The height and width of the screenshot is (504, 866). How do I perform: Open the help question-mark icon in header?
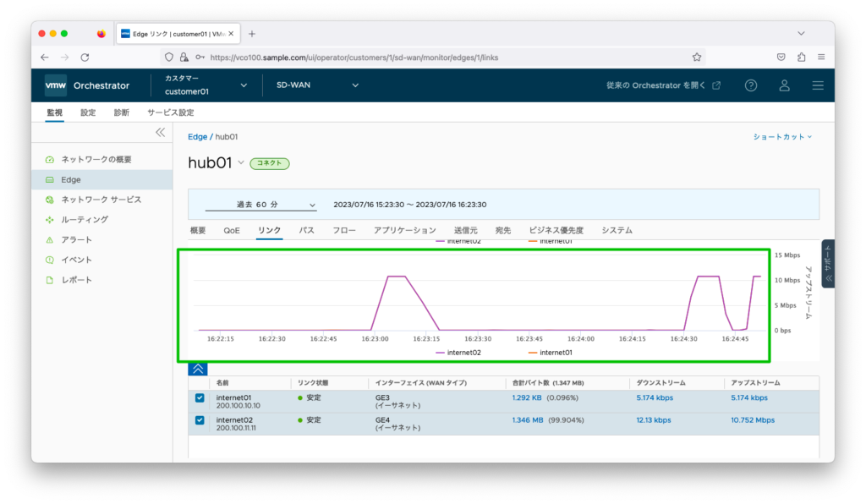click(x=751, y=85)
